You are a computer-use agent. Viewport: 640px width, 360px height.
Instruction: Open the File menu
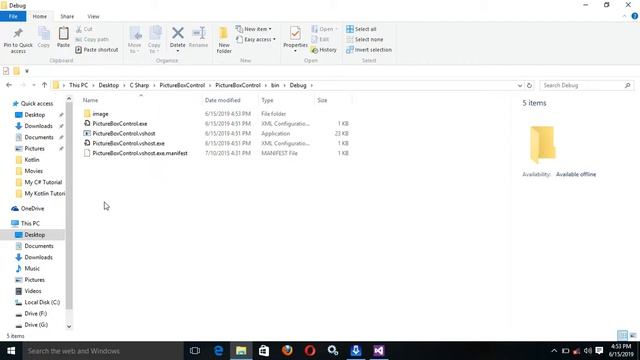(13, 16)
